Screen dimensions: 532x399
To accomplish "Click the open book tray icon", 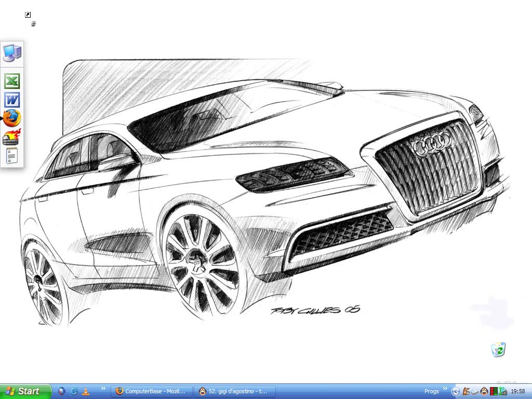I will (475, 392).
